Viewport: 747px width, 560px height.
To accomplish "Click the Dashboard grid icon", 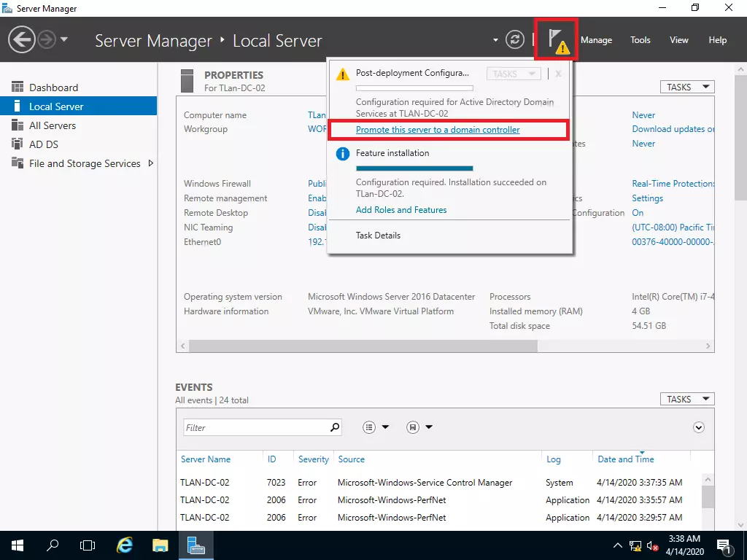I will pos(18,87).
